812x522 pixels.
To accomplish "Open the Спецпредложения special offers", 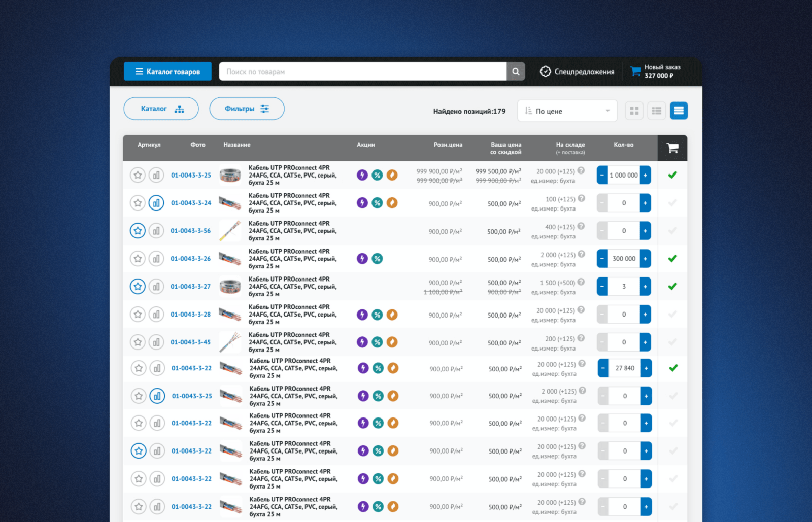I will pos(577,72).
